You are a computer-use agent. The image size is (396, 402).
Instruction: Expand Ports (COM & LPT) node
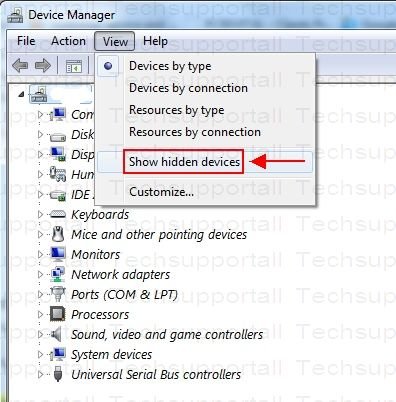(x=40, y=294)
